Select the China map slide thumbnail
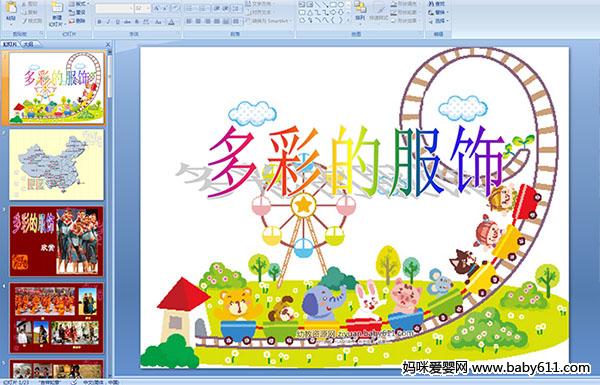Screen dimensions: 600x385 tap(57, 165)
